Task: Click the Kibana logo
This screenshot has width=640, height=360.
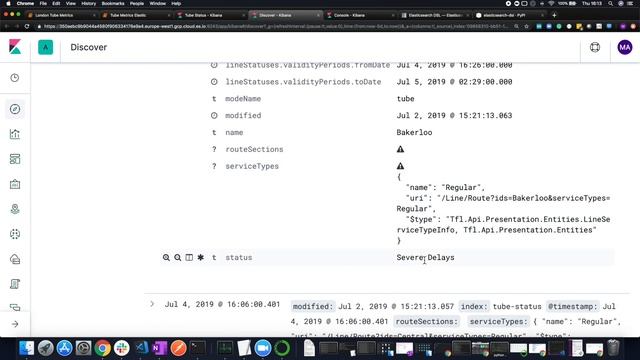Action: point(15,47)
